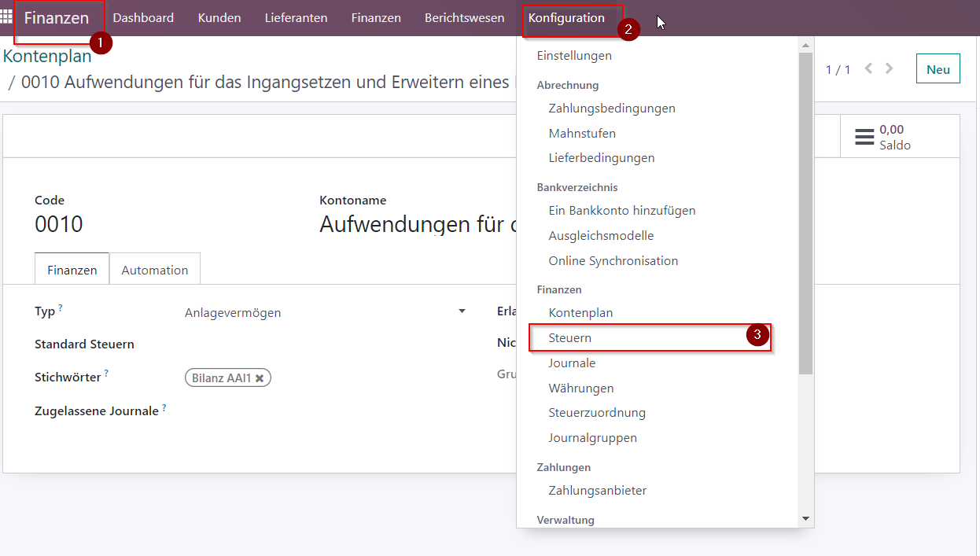The image size is (980, 556).
Task: Select Einstellungen in the dropdown
Action: point(574,56)
